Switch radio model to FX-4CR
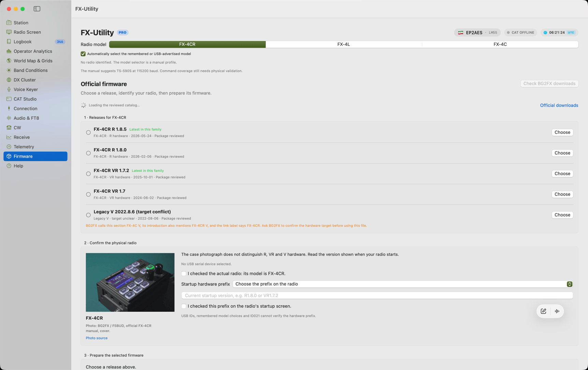The image size is (588, 370). click(187, 44)
